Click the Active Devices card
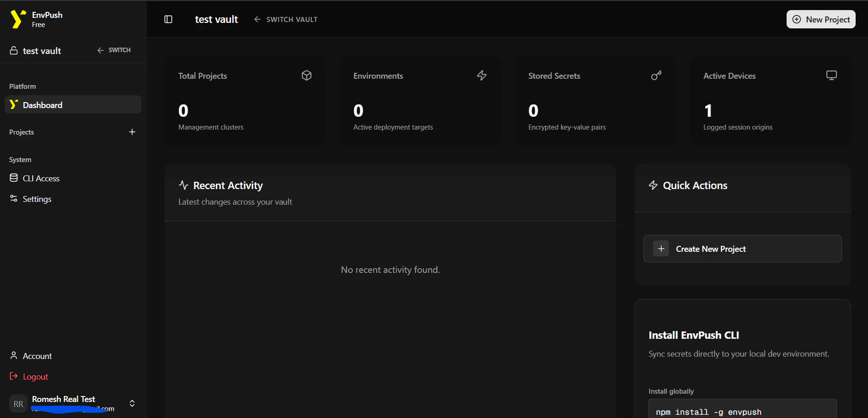Image resolution: width=868 pixels, height=418 pixels. coord(771,101)
